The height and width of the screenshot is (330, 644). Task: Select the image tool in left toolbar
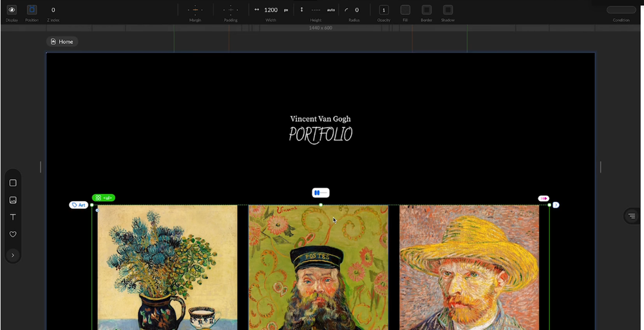coord(13,200)
